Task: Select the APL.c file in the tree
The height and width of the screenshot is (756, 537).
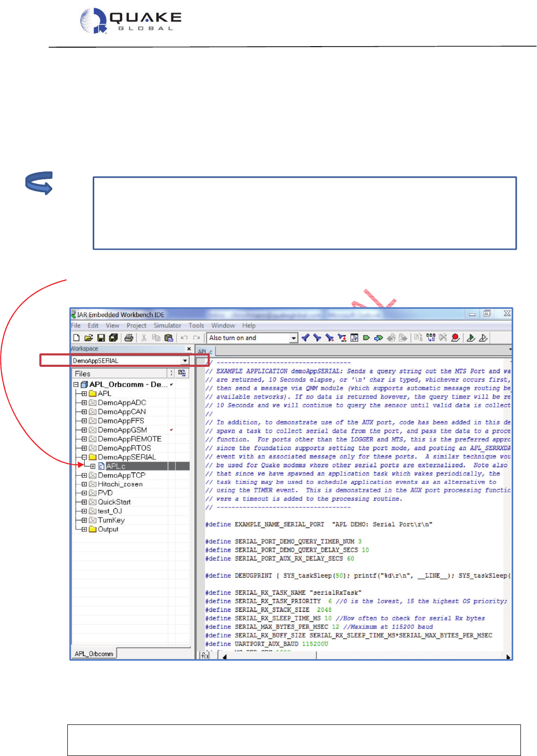Action: coord(115,466)
